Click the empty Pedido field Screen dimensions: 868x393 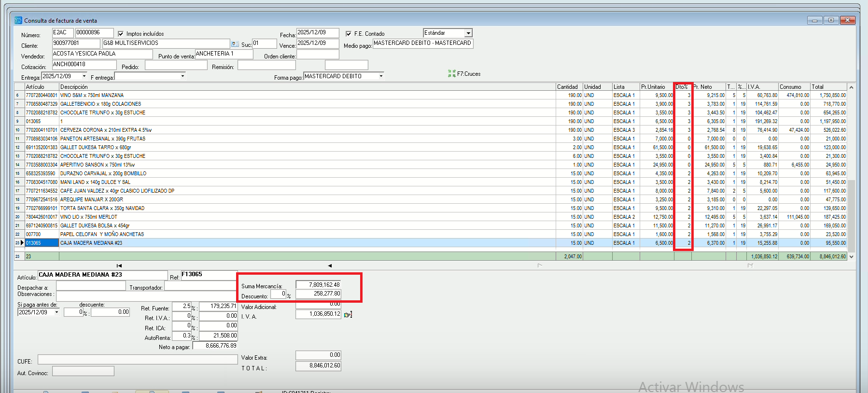pos(176,65)
